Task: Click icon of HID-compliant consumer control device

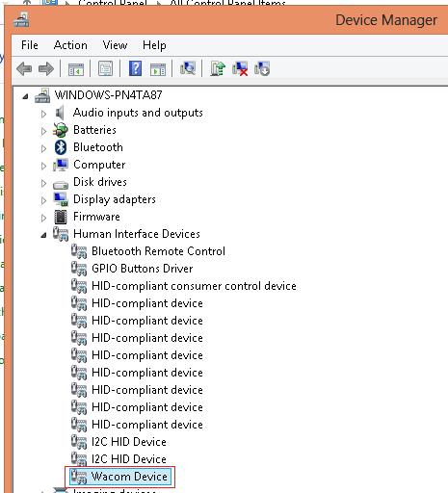Action: click(x=79, y=286)
